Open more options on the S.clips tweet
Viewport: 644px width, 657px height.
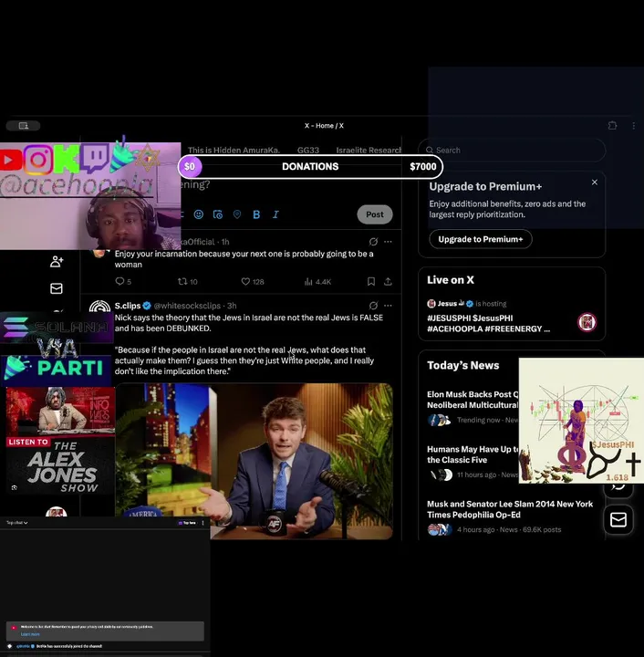[389, 306]
